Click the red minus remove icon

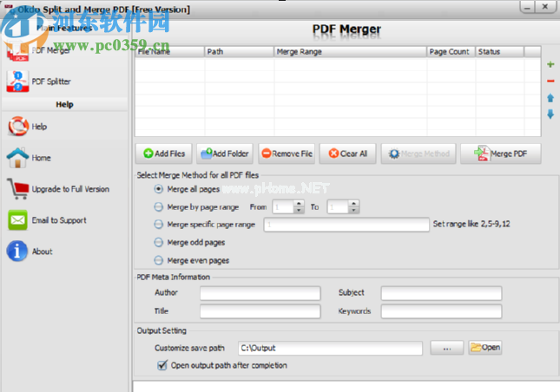(x=550, y=81)
